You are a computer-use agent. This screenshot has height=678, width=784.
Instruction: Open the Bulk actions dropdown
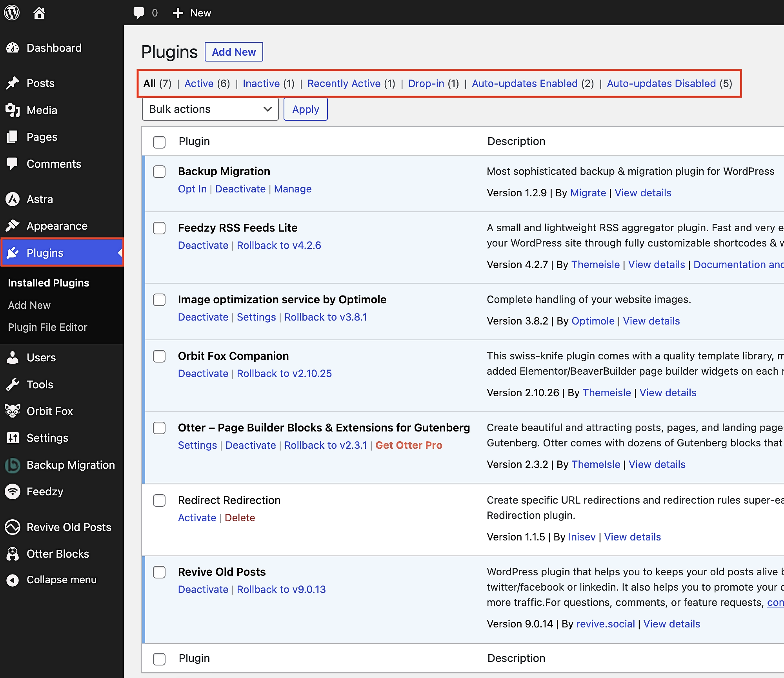pos(210,109)
